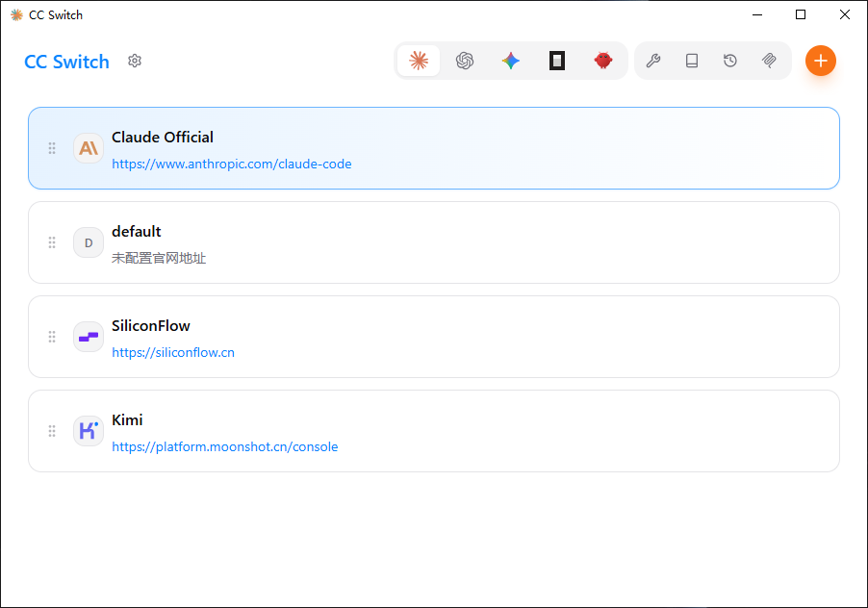This screenshot has width=868, height=608.
Task: Select the red creature app tab
Action: [x=602, y=61]
